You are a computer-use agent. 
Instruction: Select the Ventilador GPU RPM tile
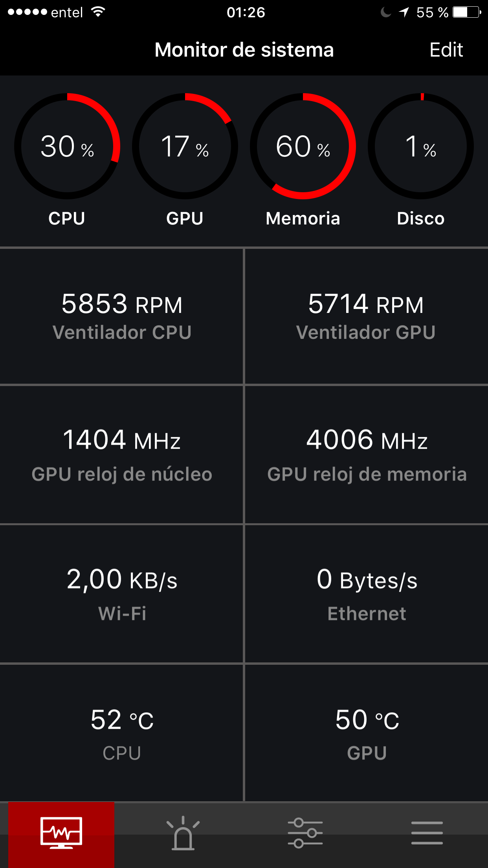click(x=366, y=316)
